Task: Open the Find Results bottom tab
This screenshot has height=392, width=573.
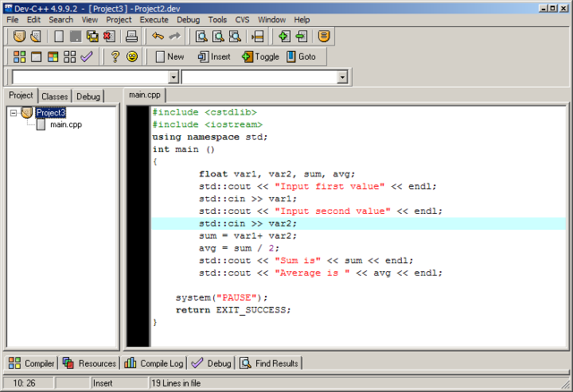Action: [269, 363]
